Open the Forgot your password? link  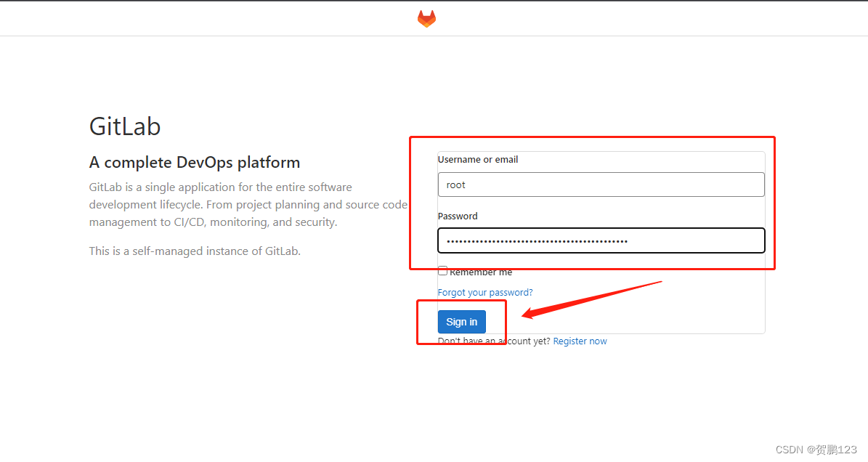485,292
